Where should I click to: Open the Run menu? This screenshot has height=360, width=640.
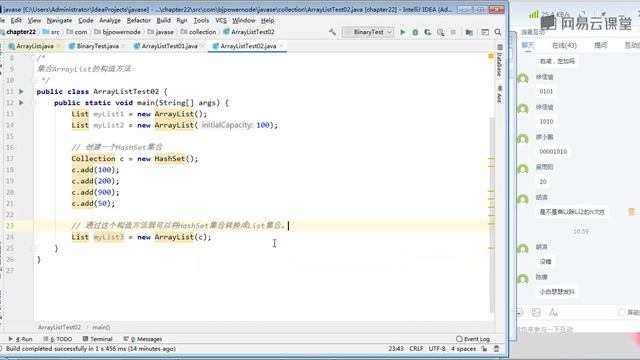tap(182, 20)
